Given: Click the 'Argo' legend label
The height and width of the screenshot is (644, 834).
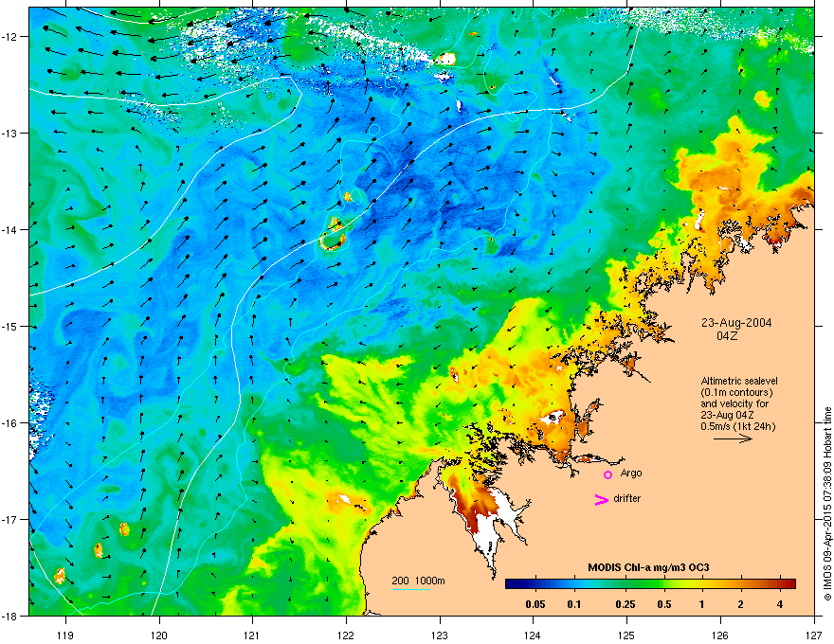Looking at the screenshot, I should [631, 474].
